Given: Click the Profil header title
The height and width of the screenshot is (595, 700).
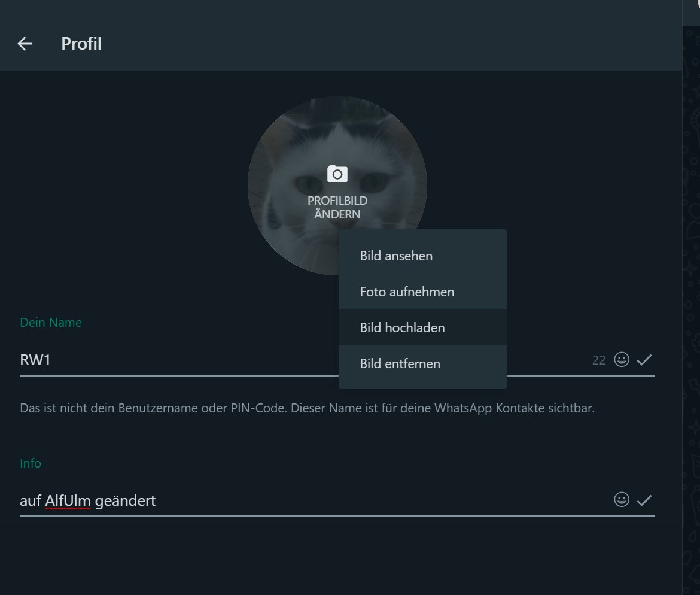Looking at the screenshot, I should pyautogui.click(x=81, y=44).
